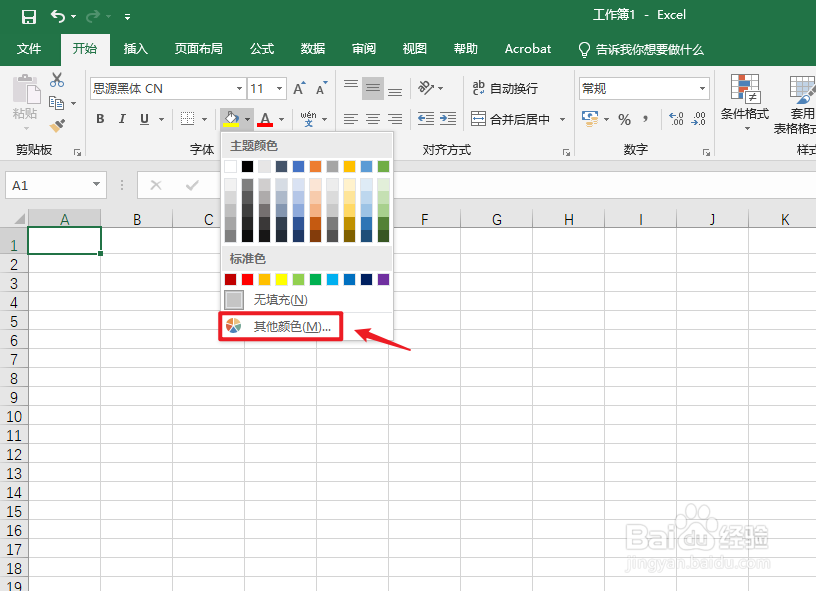Switch to the 公式 tab
The image size is (816, 591).
pyautogui.click(x=262, y=49)
